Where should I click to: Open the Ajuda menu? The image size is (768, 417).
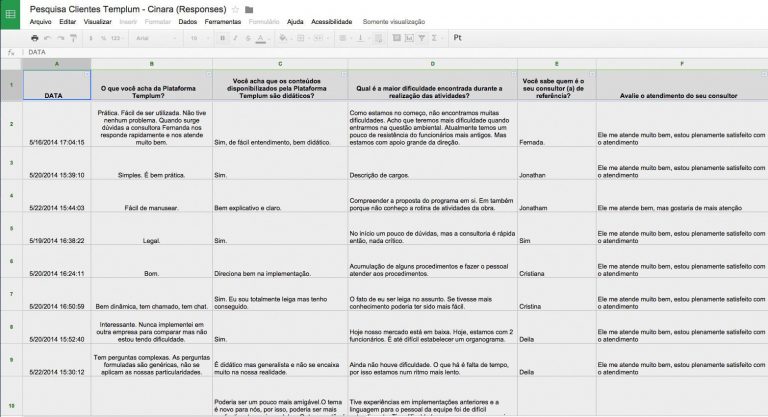[295, 22]
